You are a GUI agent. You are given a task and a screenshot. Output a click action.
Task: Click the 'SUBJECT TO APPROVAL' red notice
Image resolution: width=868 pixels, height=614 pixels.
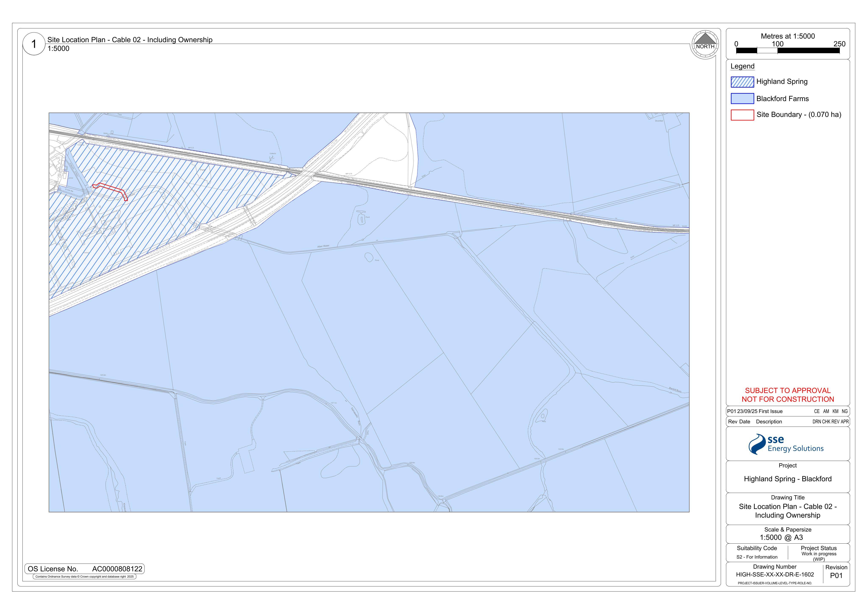coord(788,390)
